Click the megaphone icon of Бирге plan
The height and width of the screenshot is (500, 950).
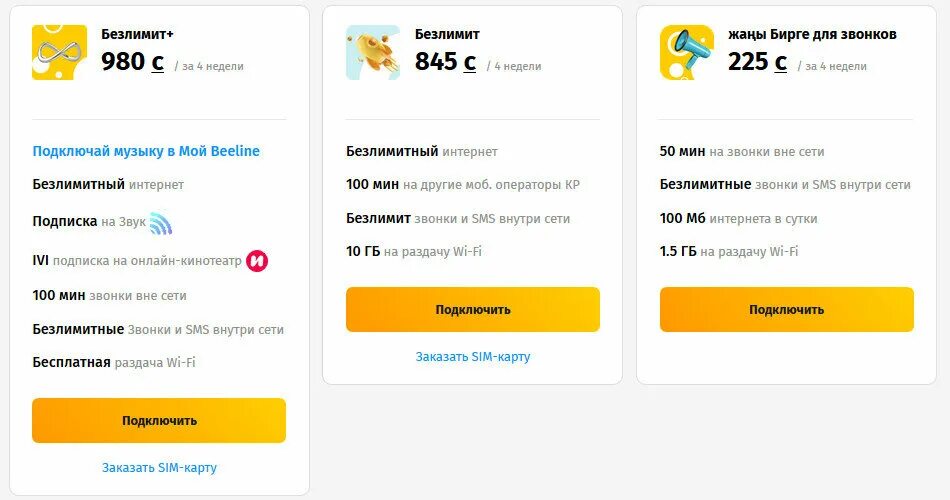tap(687, 52)
